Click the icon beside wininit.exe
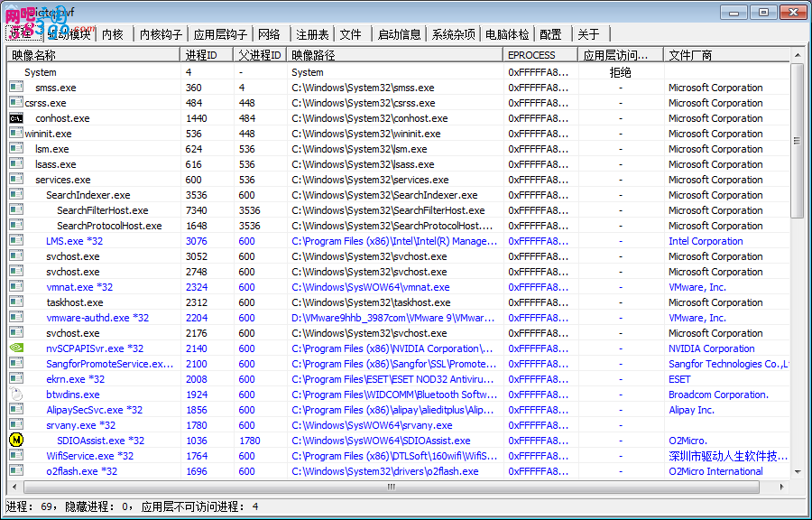 (x=16, y=133)
